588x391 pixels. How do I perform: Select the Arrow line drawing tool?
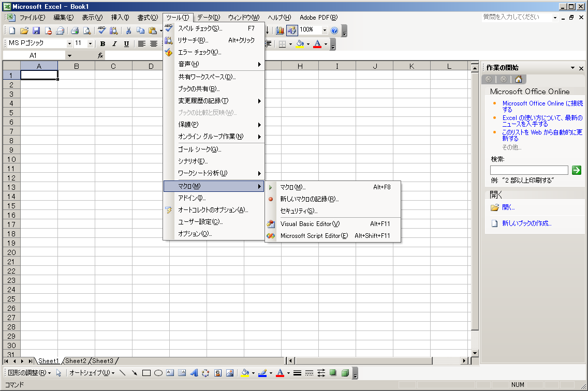(x=135, y=373)
